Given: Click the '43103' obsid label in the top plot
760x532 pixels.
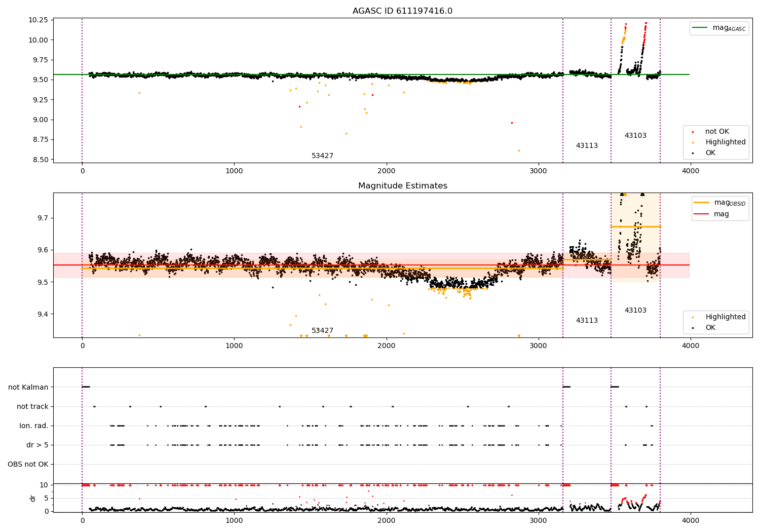Looking at the screenshot, I should 635,136.
